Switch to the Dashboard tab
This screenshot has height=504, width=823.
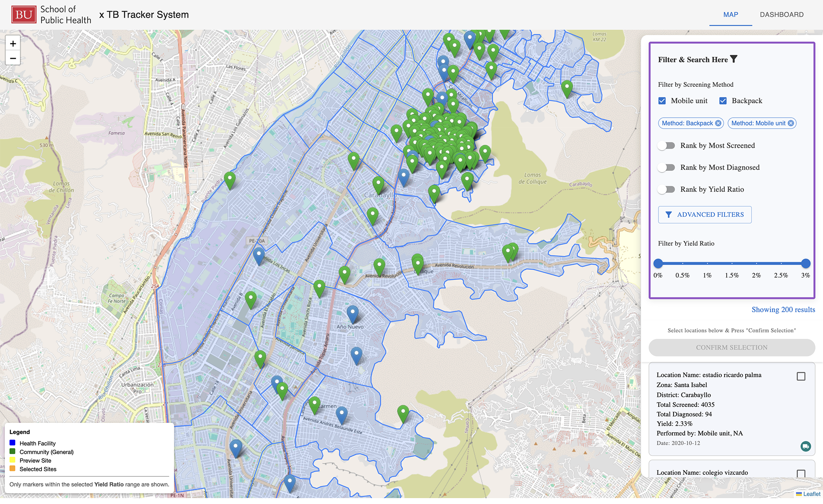(x=781, y=15)
